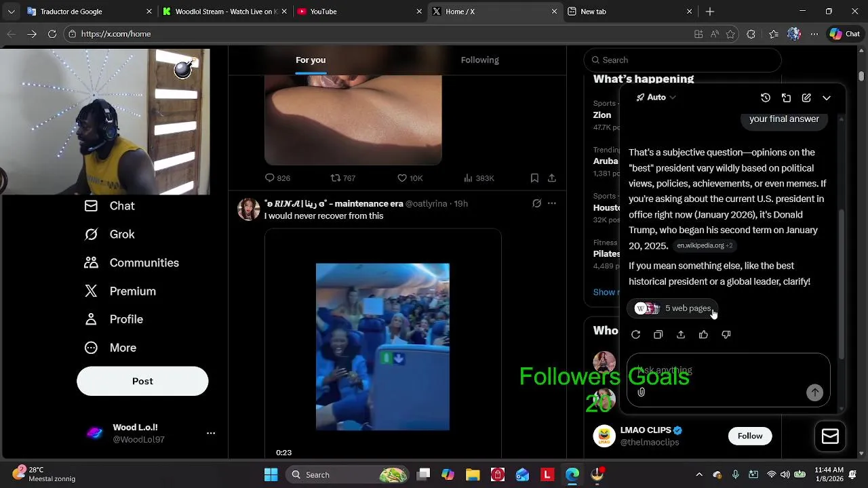Open account options for Wood L.o.l!
This screenshot has height=488, width=868.
pyautogui.click(x=211, y=433)
